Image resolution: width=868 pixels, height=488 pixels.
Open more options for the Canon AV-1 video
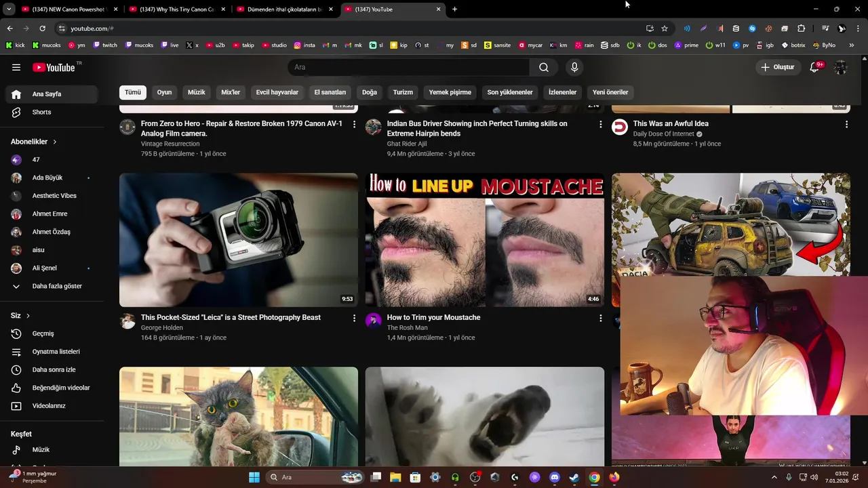point(354,124)
